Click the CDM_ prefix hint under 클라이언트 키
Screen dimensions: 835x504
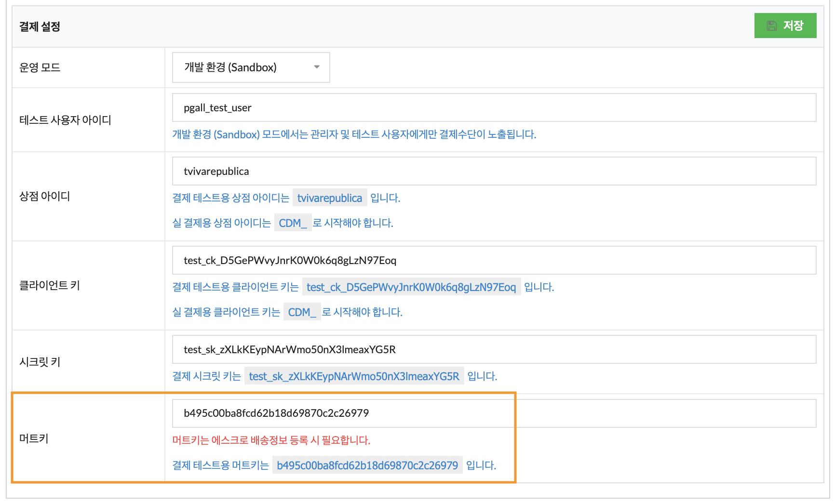[302, 312]
